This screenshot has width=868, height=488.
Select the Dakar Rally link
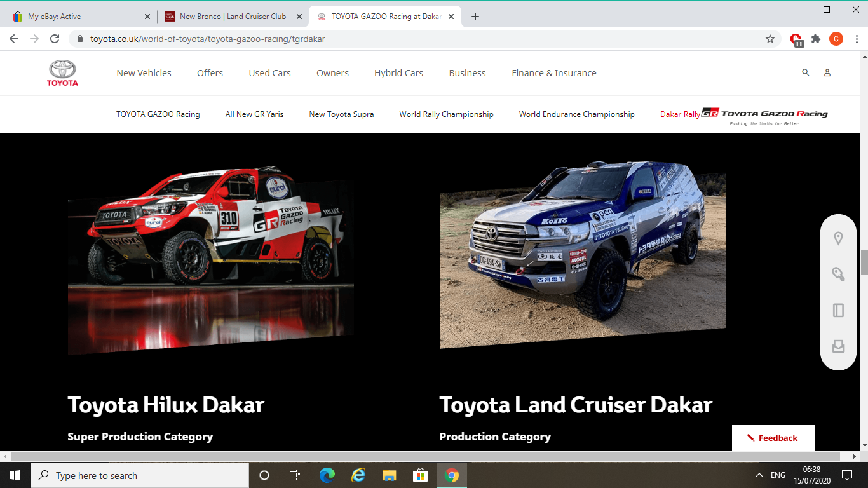(680, 114)
